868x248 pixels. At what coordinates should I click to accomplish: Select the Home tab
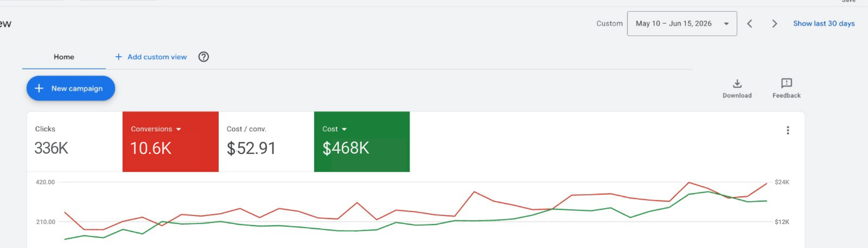(64, 57)
